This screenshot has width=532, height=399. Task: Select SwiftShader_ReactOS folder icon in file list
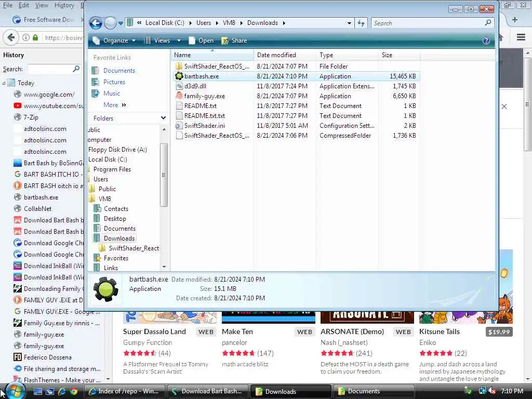click(179, 66)
